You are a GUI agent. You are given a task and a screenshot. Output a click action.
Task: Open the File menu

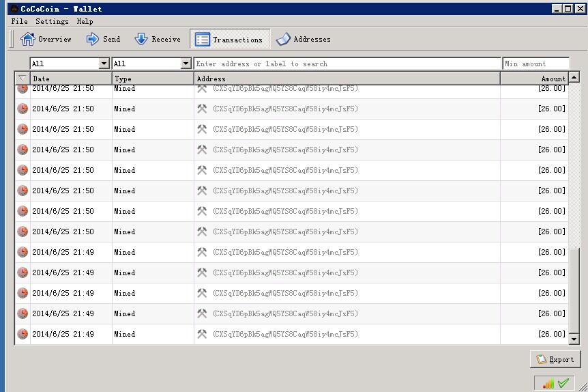coord(20,21)
